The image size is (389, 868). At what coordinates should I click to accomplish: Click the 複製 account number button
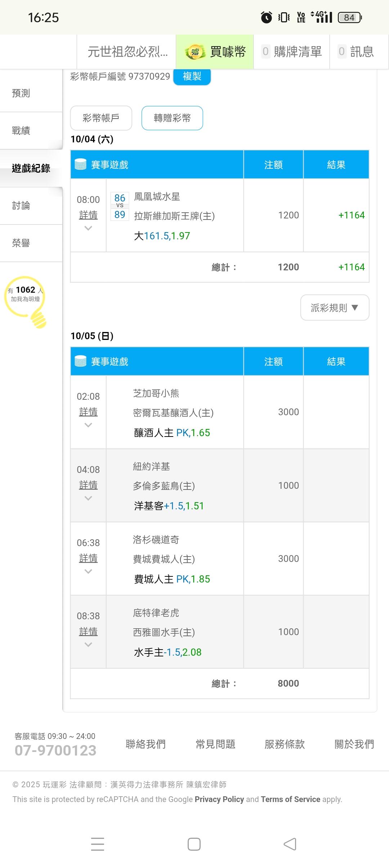coord(192,76)
